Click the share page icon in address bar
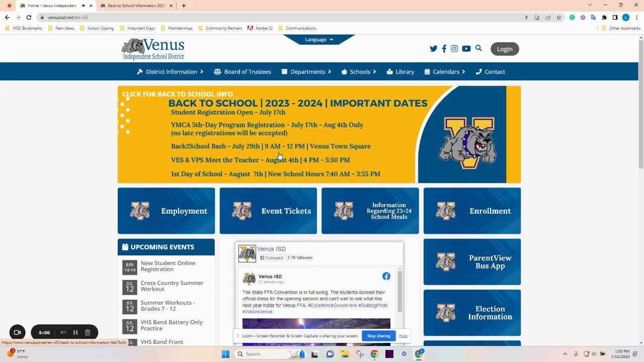The height and width of the screenshot is (362, 644). point(548,17)
